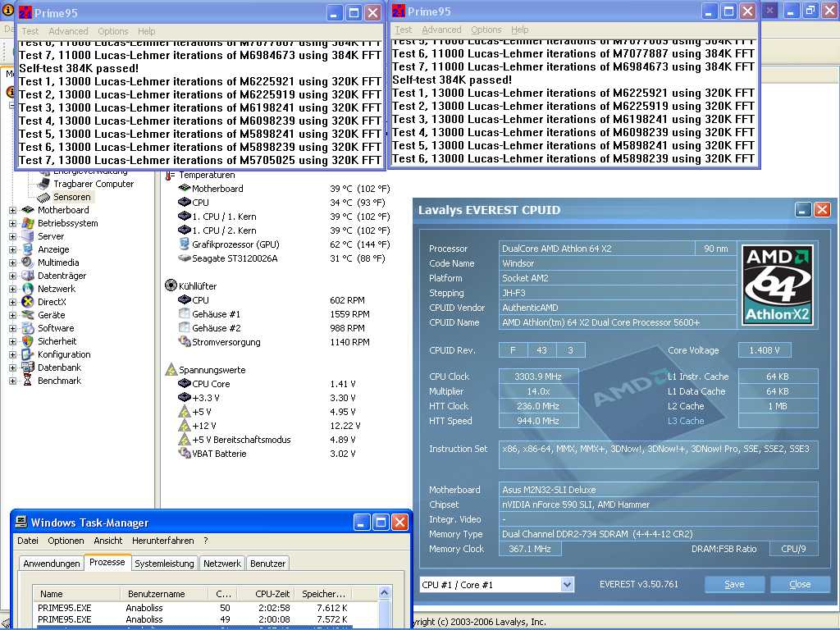Select the Grafikprozessor (GPU) sensor icon

[185, 244]
